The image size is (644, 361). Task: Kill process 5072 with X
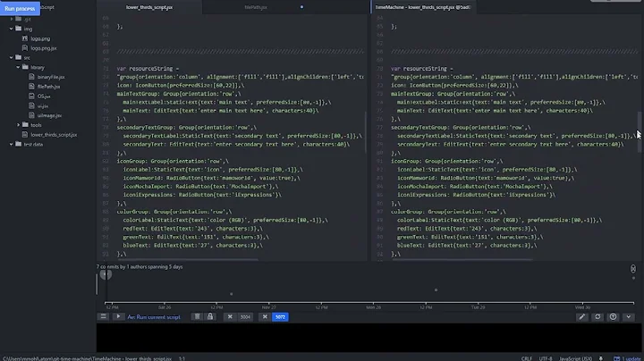coord(265,316)
